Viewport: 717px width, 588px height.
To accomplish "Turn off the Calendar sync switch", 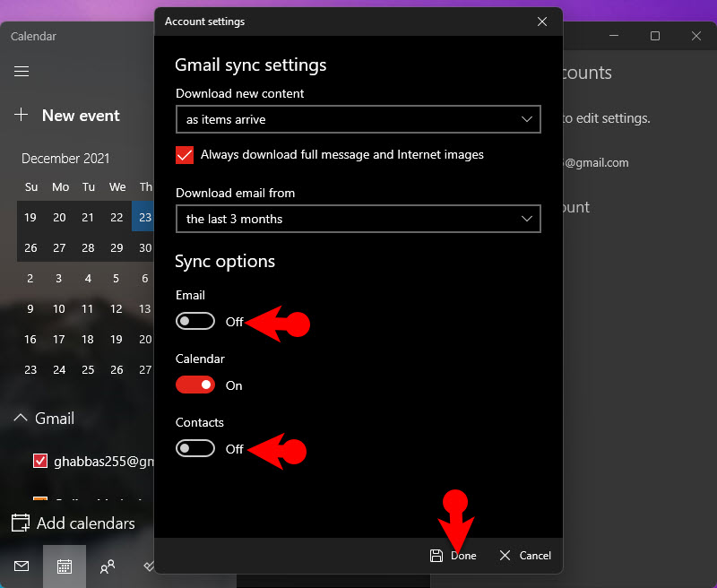I will (195, 385).
